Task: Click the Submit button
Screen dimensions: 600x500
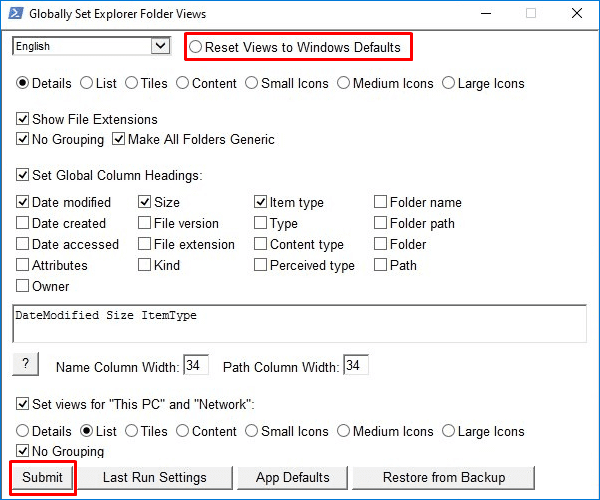Action: click(x=42, y=477)
